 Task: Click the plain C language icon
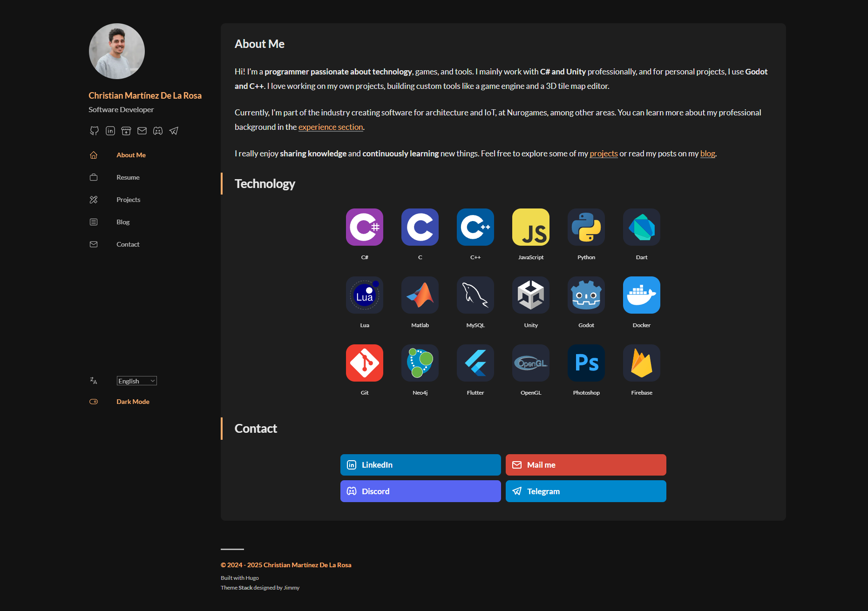tap(420, 227)
